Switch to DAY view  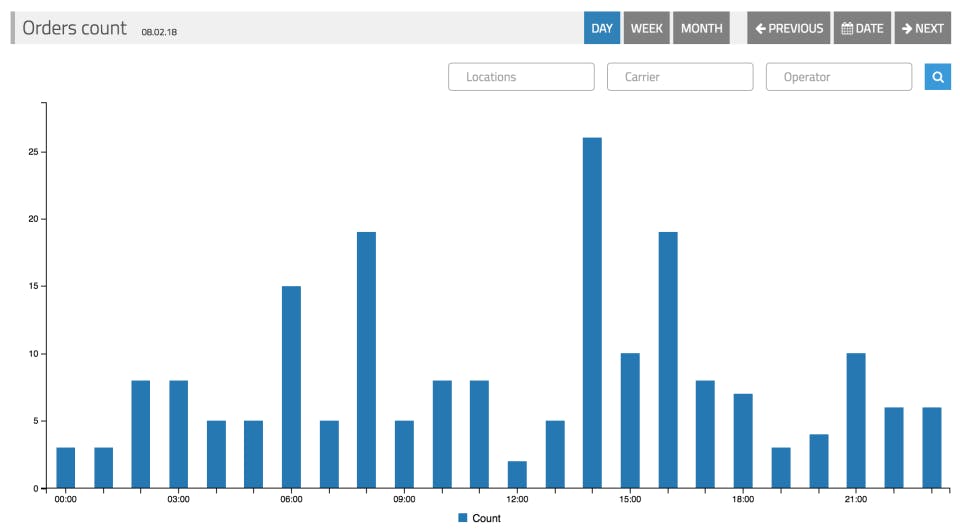pyautogui.click(x=602, y=28)
